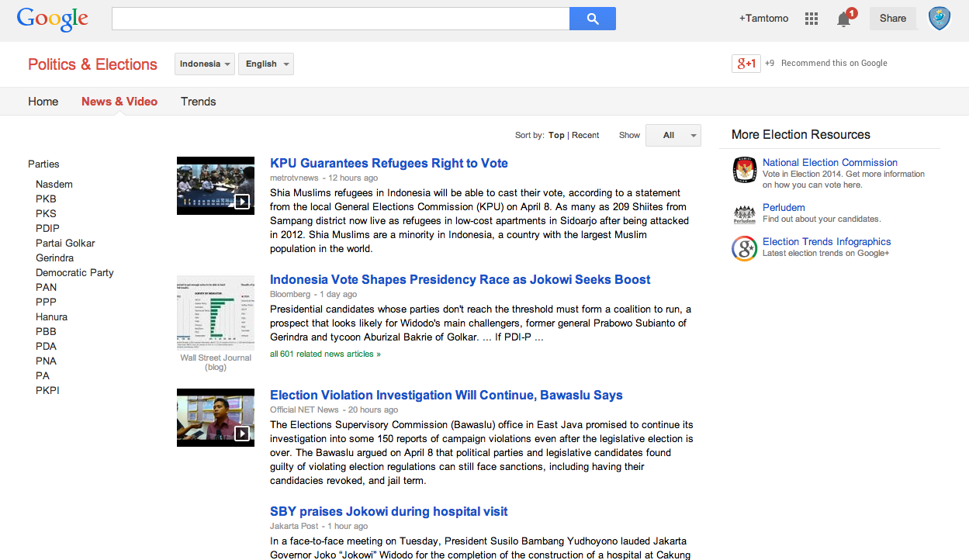Filter by the PDA party

(46, 347)
